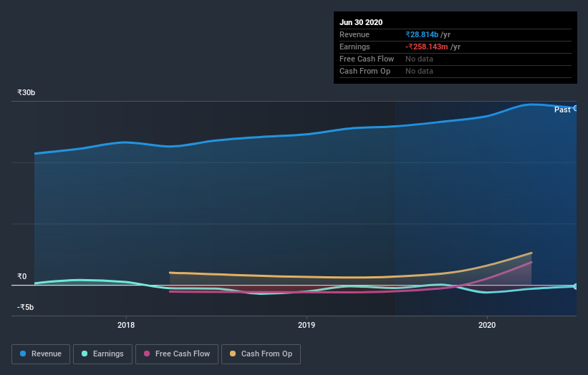Click the ₹30b y-axis label
Image resolution: width=588 pixels, height=375 pixels.
26,92
